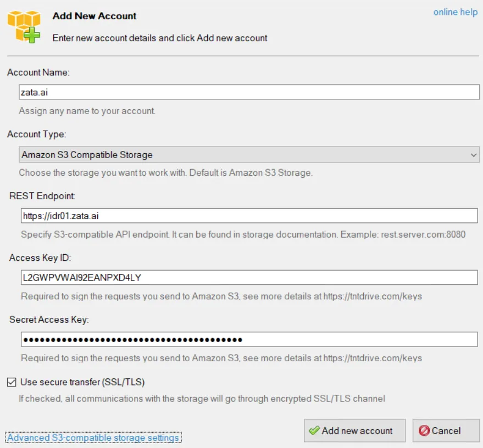Image resolution: width=483 pixels, height=448 pixels.
Task: Click the 'Assign any name to your account' hint
Action: (87, 111)
